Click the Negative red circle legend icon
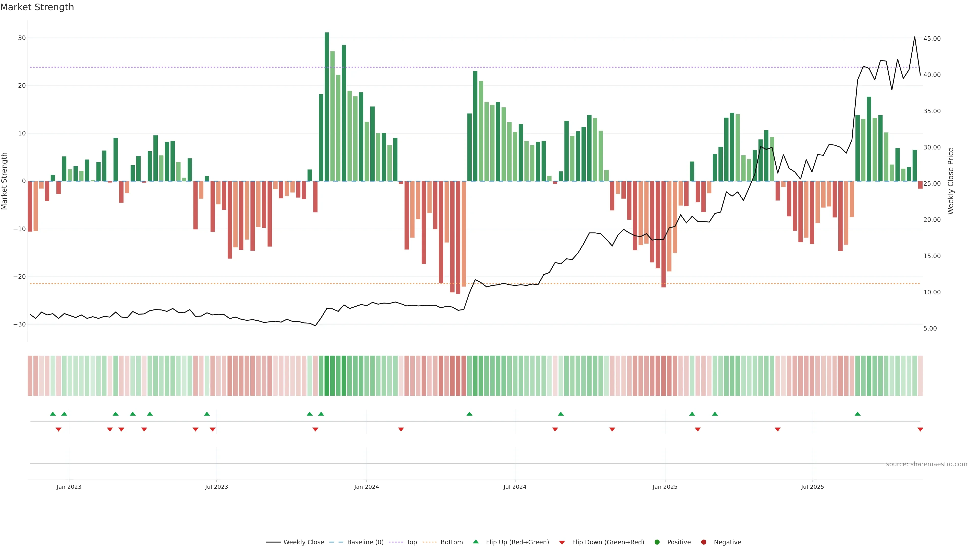This screenshot has width=980, height=551. [703, 542]
